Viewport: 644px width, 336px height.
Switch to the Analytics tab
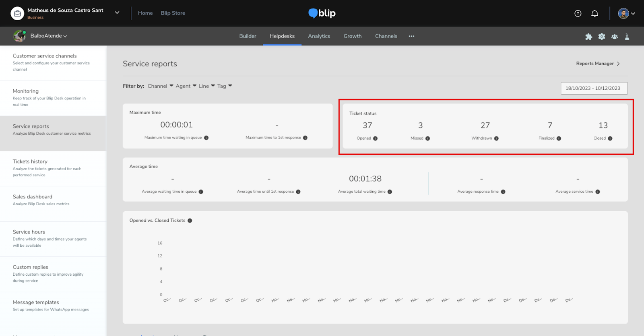(x=319, y=36)
